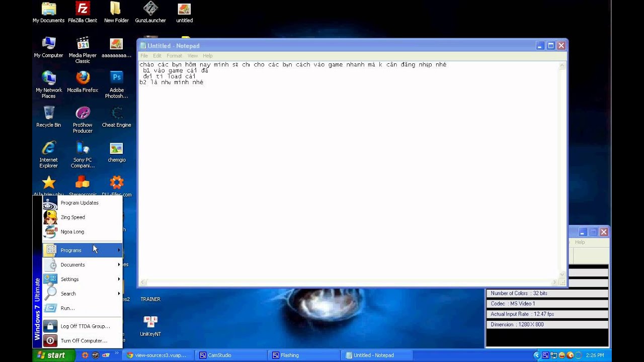Open Internet Explorer desktop icon
644x362 pixels.
(x=48, y=154)
